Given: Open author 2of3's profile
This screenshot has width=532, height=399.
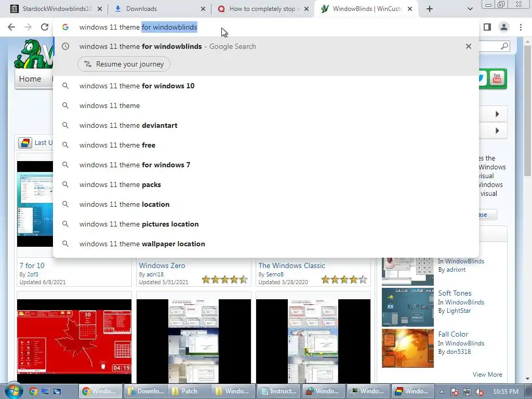Looking at the screenshot, I should 33,274.
